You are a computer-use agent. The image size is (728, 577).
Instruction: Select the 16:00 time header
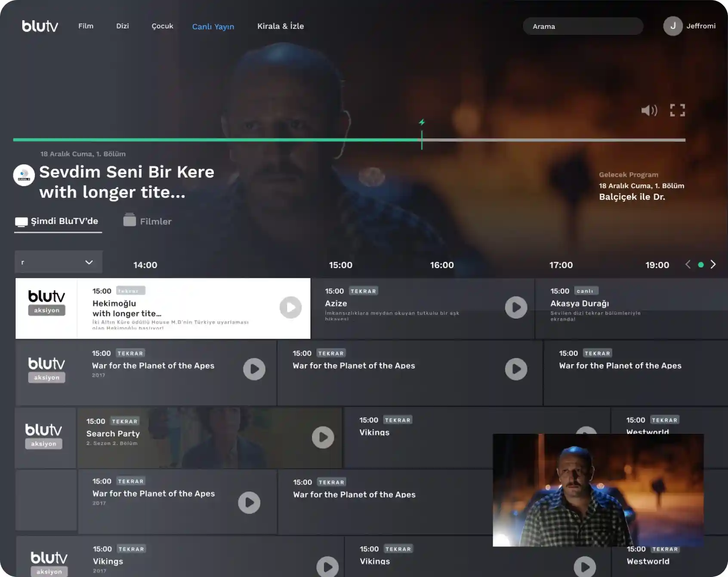(442, 265)
